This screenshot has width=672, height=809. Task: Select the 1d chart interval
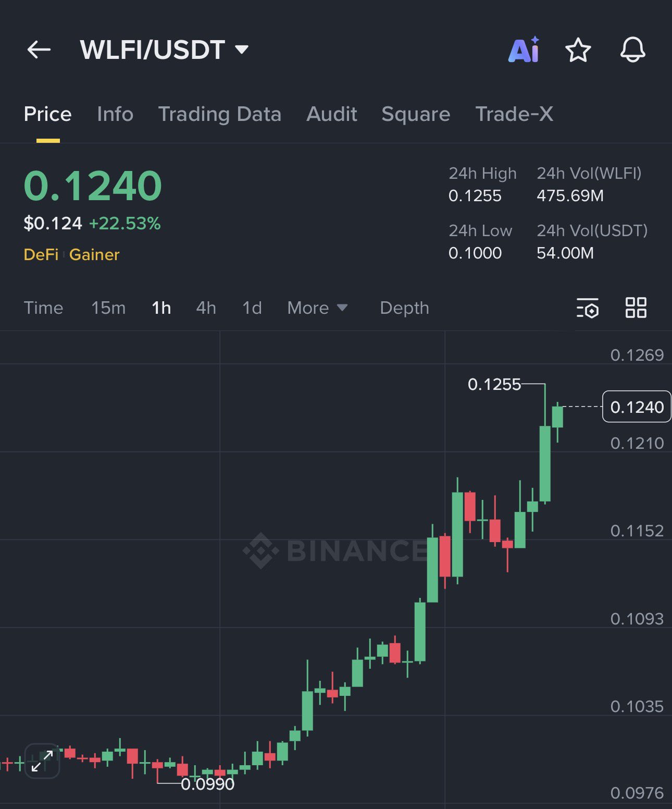252,308
